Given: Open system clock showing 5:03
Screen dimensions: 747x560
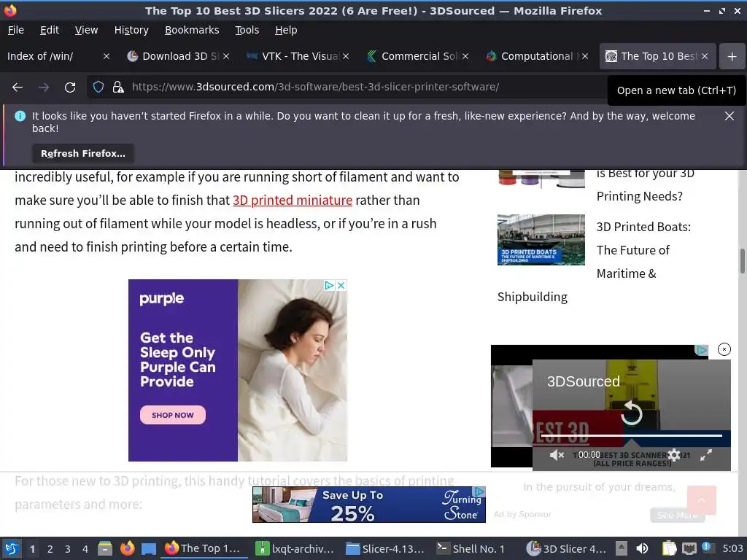Looking at the screenshot, I should point(732,548).
